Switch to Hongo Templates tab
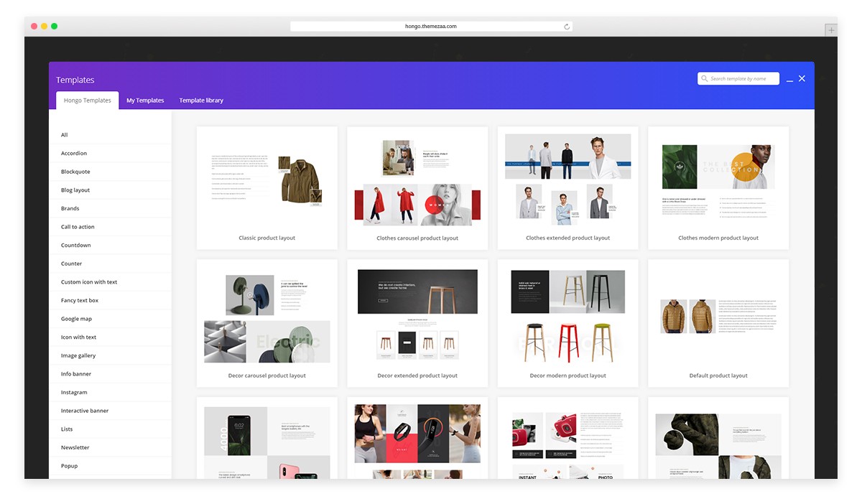862x504 pixels. tap(88, 101)
